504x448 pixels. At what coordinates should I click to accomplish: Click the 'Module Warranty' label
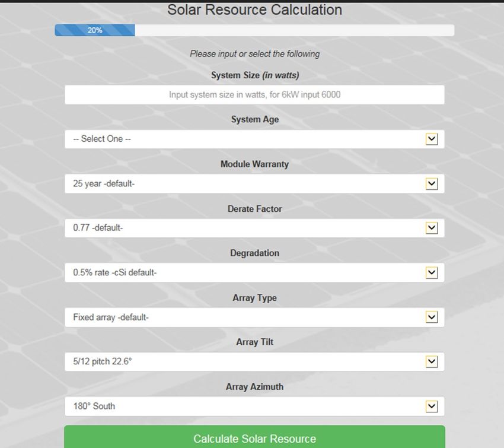click(x=254, y=164)
